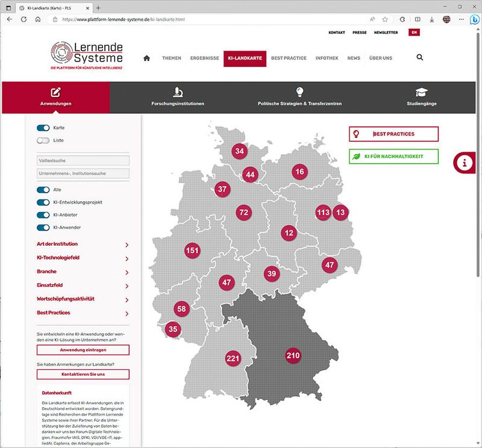The image size is (482, 448).
Task: Switch to Politische Strategien & Transferzentren tab
Action: point(299,98)
